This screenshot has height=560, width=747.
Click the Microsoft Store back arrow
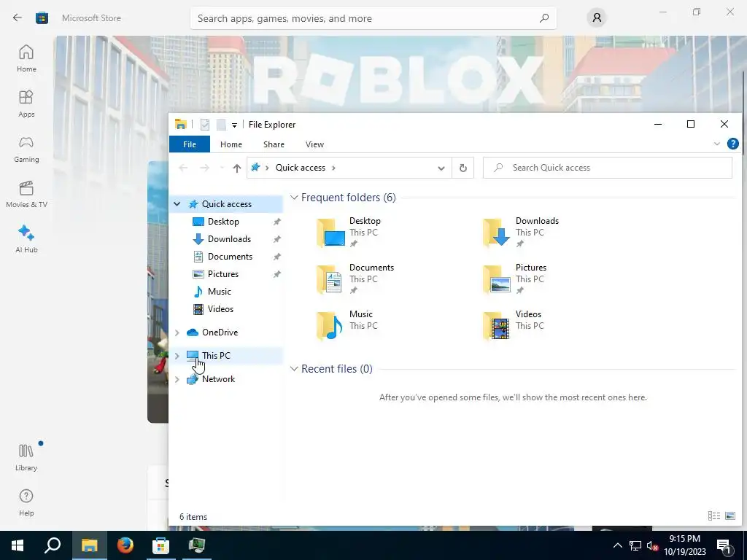pos(18,17)
